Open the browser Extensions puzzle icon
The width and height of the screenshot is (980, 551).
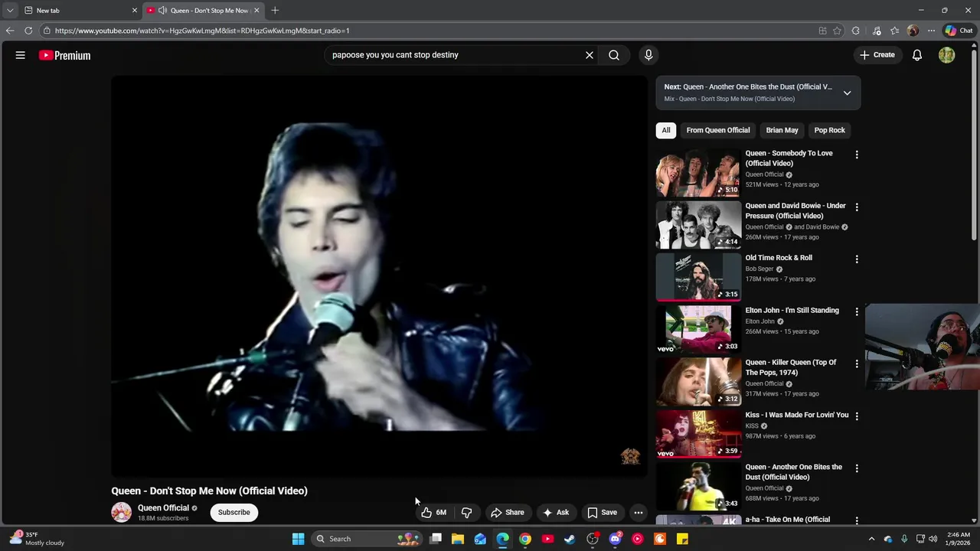coord(856,31)
